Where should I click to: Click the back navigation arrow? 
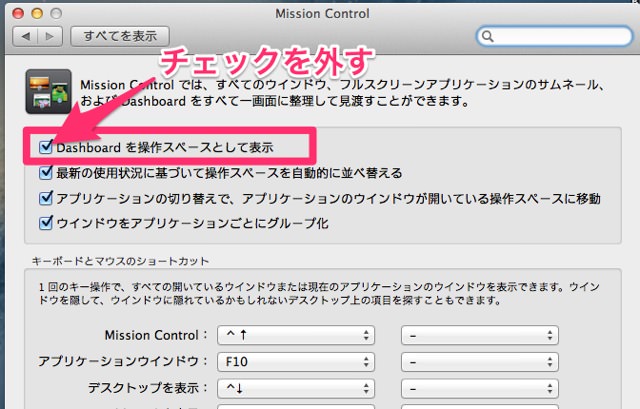[25, 36]
